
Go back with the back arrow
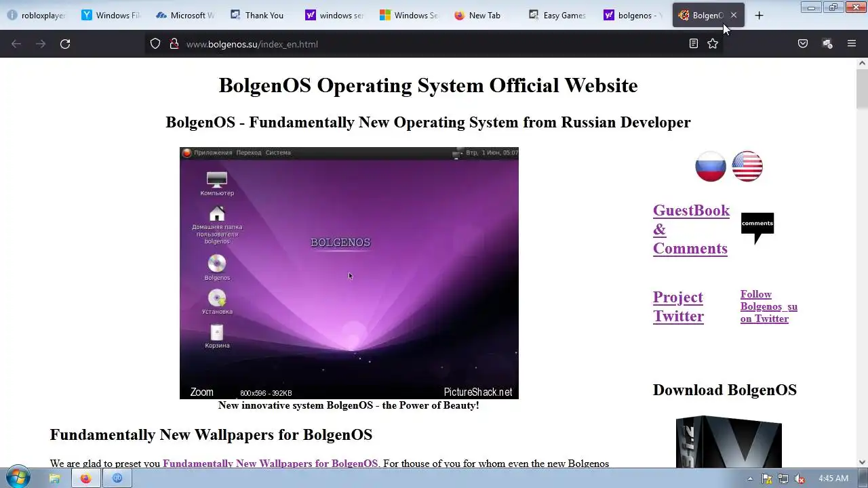(16, 44)
